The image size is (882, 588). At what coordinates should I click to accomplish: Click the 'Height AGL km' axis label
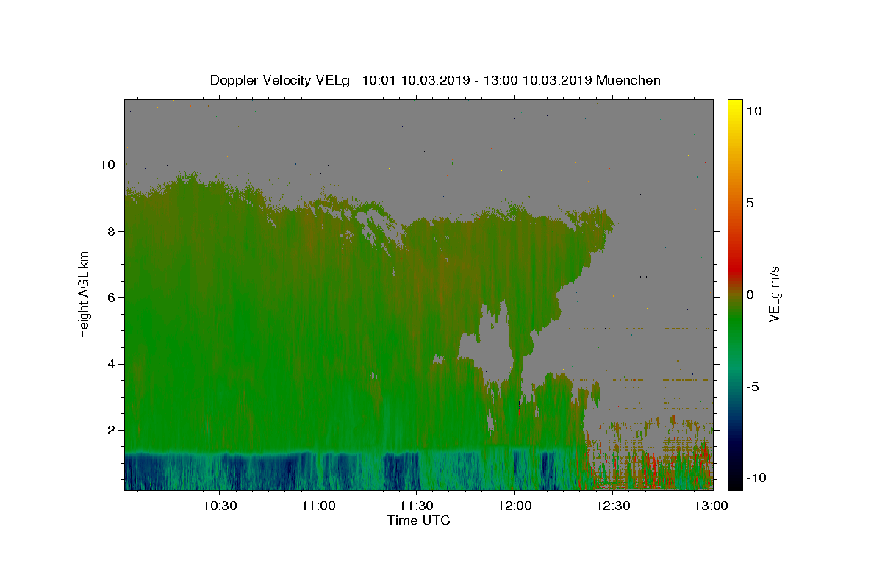click(84, 294)
